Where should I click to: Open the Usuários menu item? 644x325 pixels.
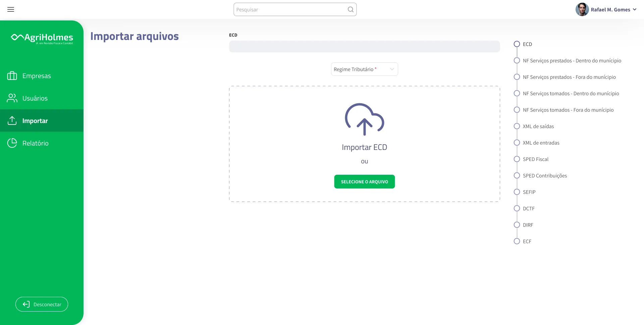[x=42, y=98]
